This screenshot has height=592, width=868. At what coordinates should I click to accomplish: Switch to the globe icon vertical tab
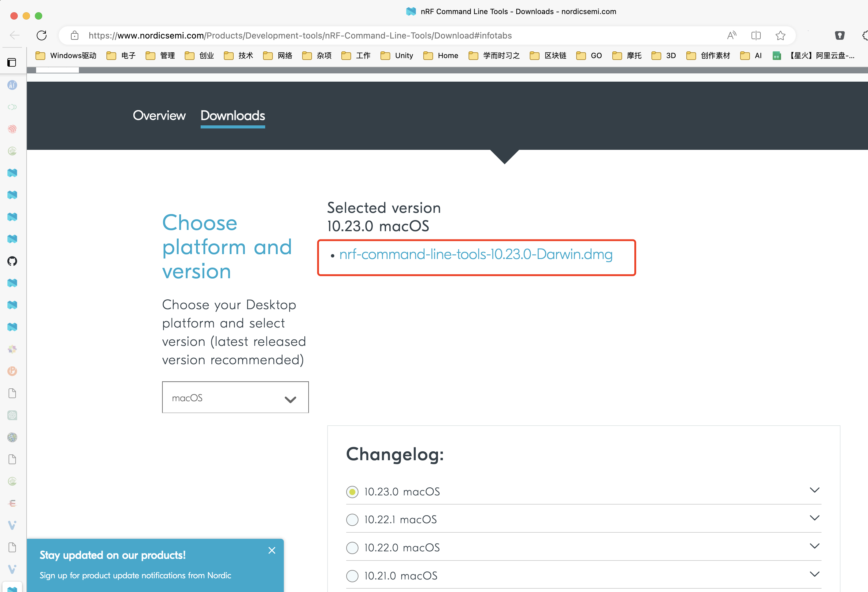click(12, 437)
